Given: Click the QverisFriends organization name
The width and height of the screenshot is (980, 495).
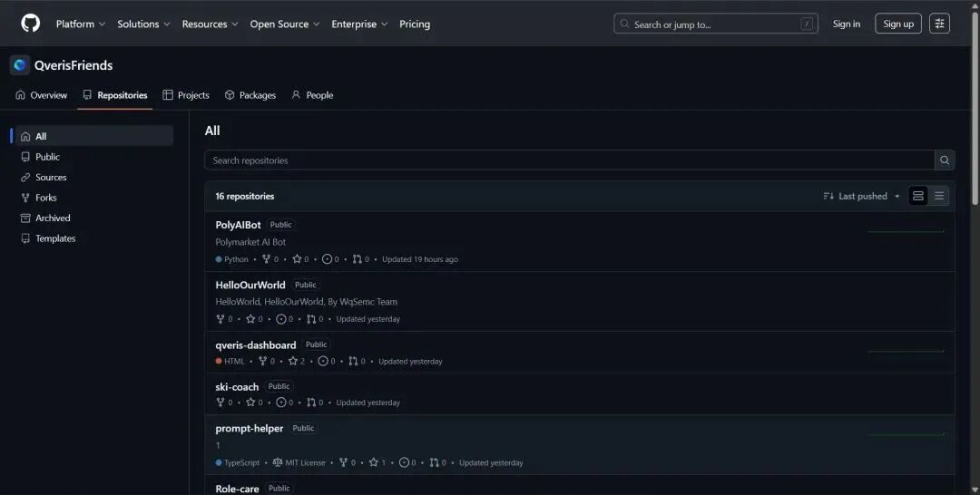Looking at the screenshot, I should tap(73, 65).
